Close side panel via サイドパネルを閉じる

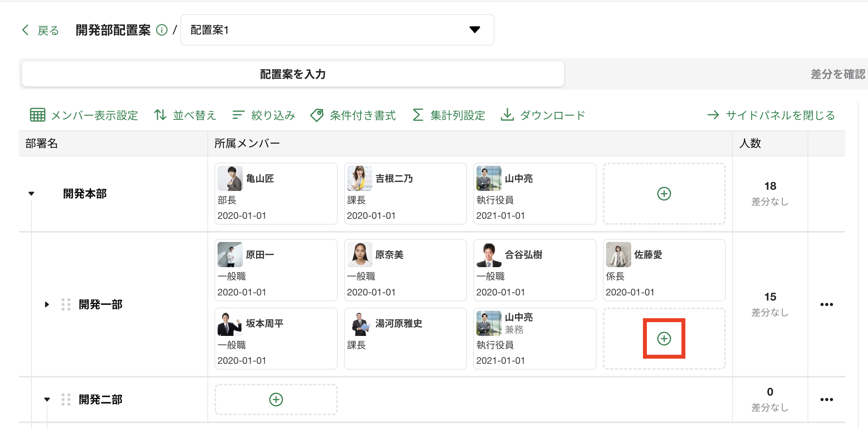pyautogui.click(x=771, y=115)
